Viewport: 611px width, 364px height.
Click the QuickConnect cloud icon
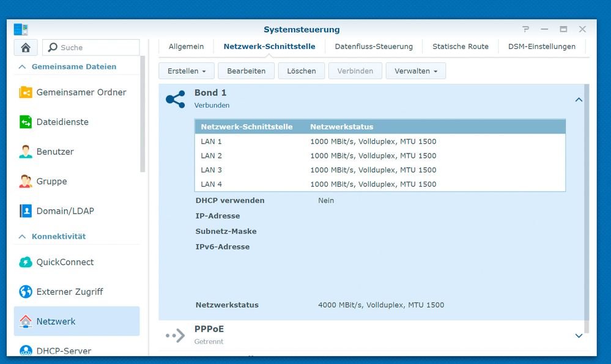pos(26,262)
